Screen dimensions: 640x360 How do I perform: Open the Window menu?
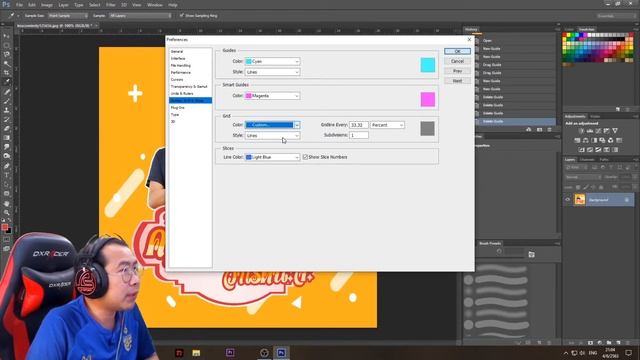(x=155, y=5)
